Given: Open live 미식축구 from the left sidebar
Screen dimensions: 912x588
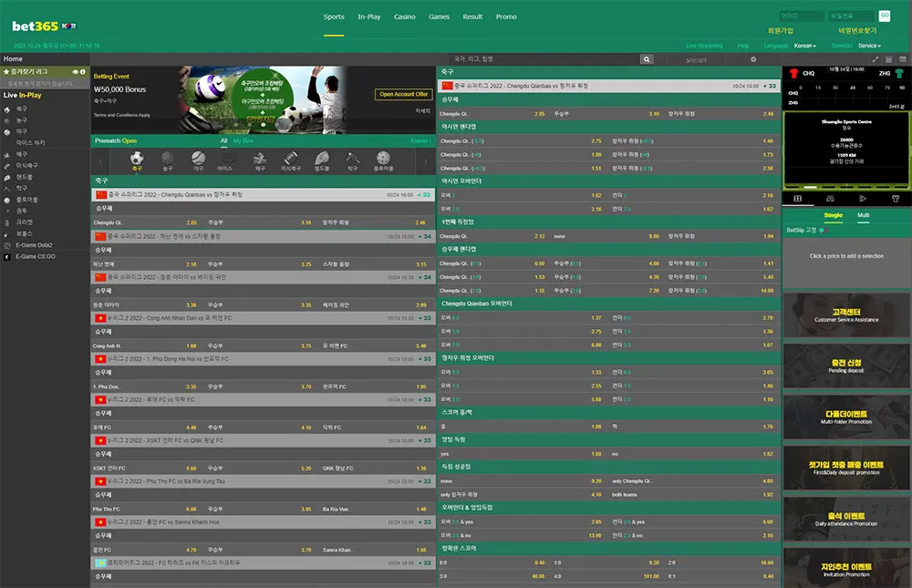Looking at the screenshot, I should click(26, 166).
